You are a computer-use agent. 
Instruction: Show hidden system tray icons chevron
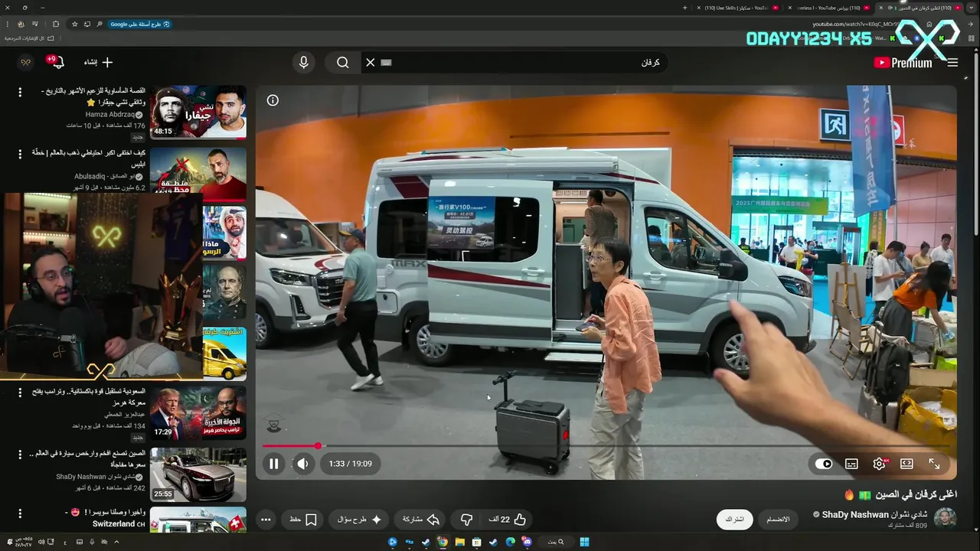point(117,542)
